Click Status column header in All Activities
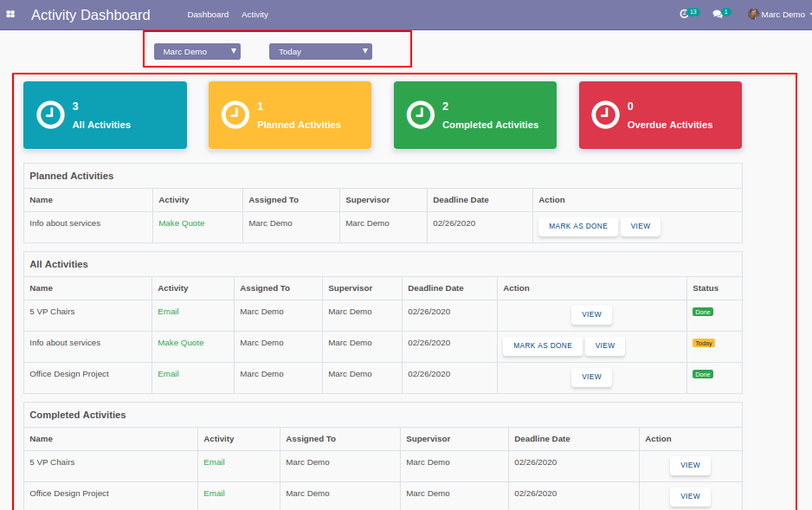Image resolution: width=812 pixels, height=510 pixels. tap(706, 288)
